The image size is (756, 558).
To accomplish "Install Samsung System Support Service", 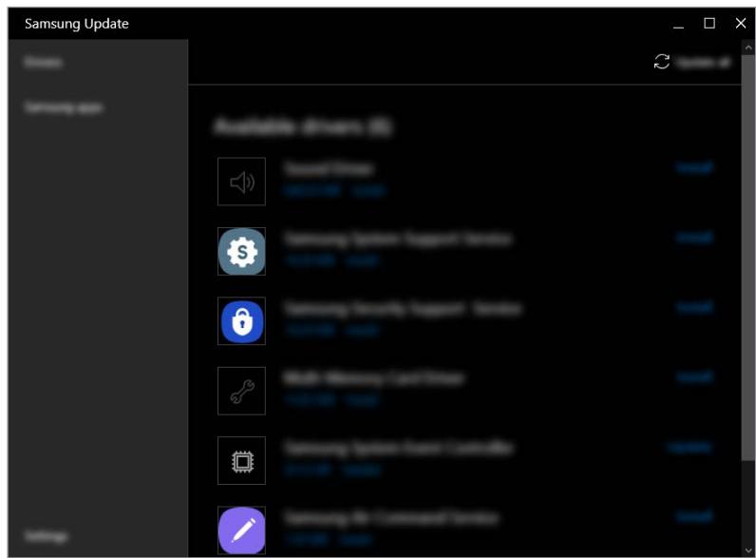I will click(694, 237).
